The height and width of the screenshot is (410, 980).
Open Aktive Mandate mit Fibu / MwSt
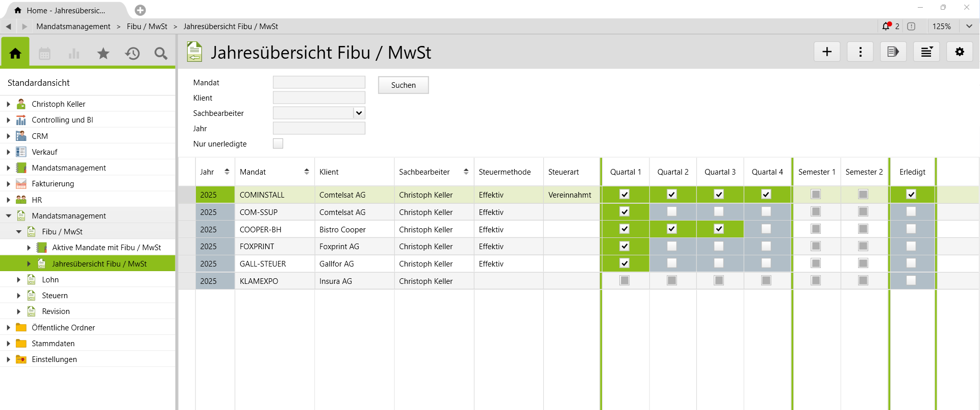point(106,248)
